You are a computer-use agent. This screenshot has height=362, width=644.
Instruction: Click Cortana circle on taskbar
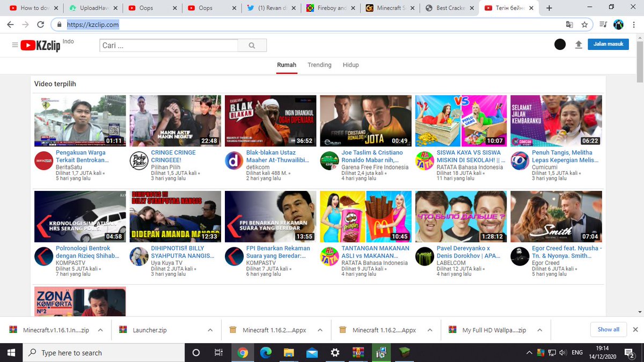[x=196, y=352]
